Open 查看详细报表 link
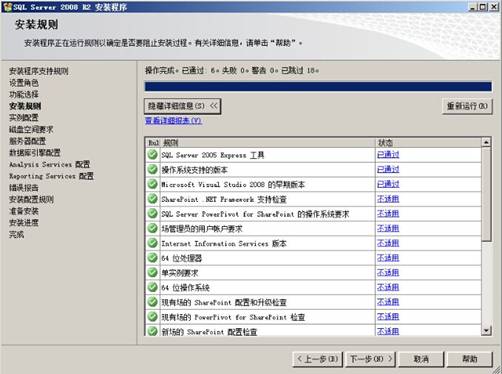Screen dimensions: 502x374 (x=173, y=121)
